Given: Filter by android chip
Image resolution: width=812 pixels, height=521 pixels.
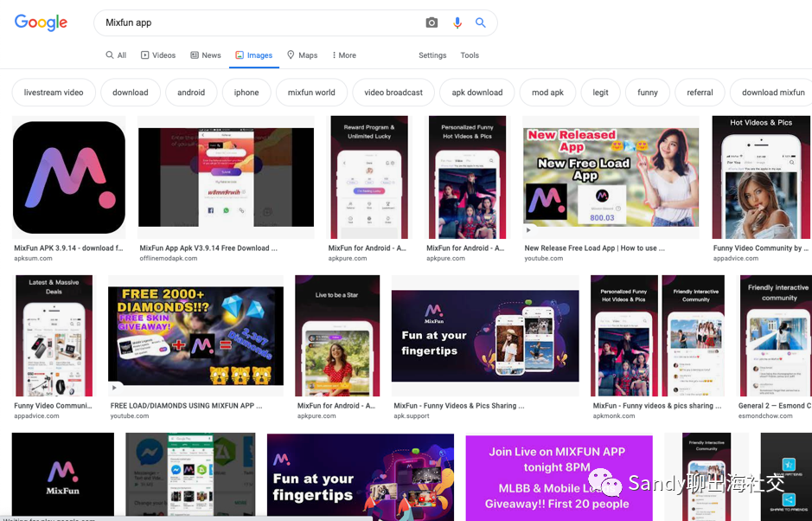Looking at the screenshot, I should pos(191,93).
